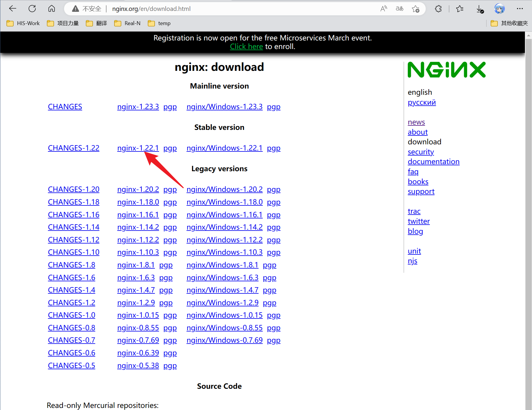Click the NGINX logo
The height and width of the screenshot is (410, 532).
coord(446,70)
